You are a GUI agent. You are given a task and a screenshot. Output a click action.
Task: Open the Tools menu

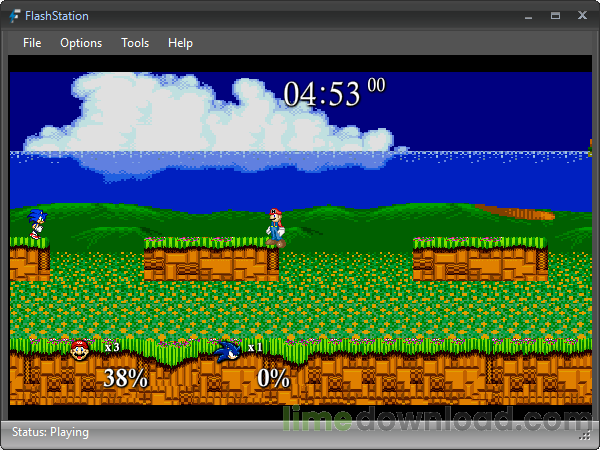[x=135, y=43]
